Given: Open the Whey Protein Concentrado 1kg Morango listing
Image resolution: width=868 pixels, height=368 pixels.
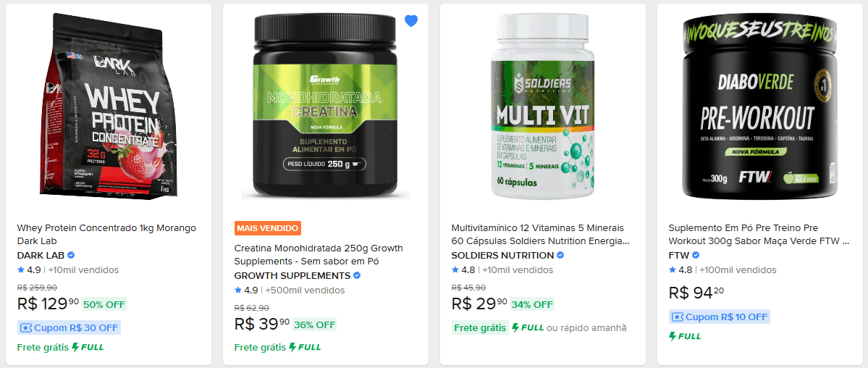Looking at the screenshot, I should 107,235.
